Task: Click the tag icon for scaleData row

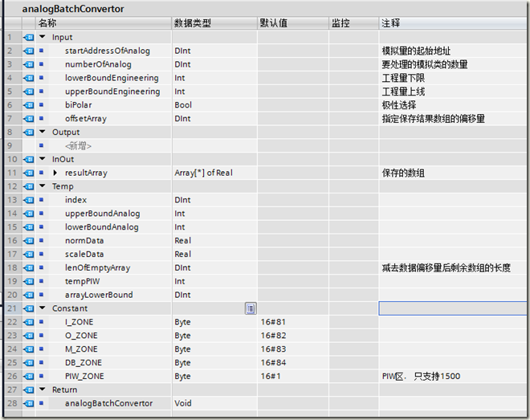Action: click(x=29, y=254)
